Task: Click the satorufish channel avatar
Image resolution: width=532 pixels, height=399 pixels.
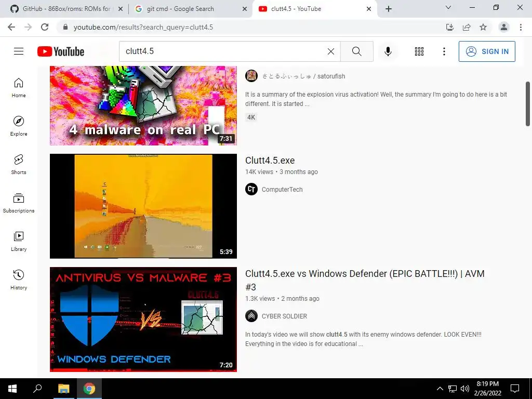Action: [x=251, y=76]
